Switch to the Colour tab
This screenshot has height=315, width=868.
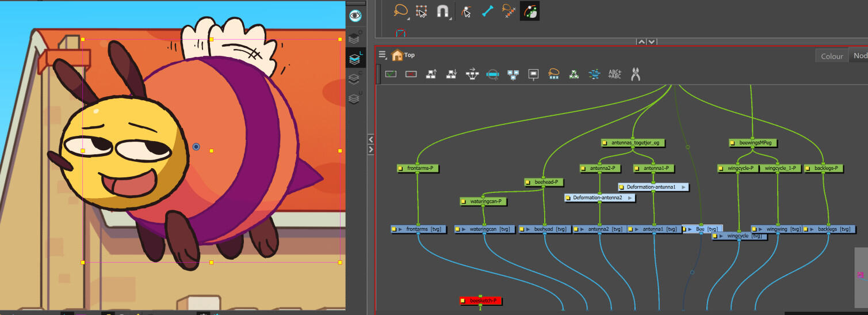coord(831,56)
